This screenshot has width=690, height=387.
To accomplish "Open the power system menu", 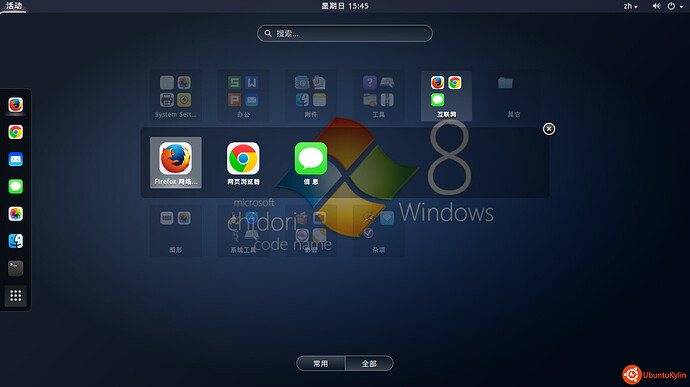I will (675, 6).
